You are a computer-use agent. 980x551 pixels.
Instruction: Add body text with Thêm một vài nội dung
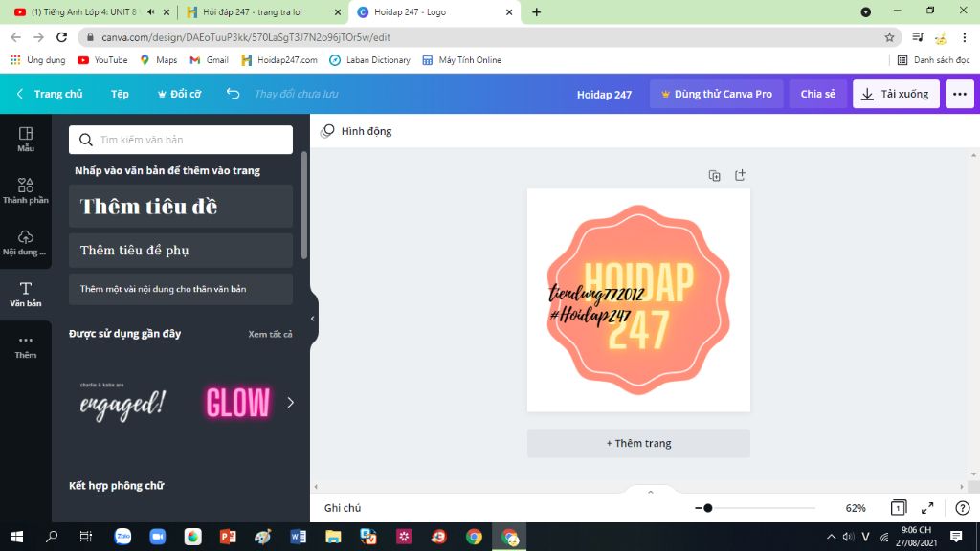[x=181, y=289]
